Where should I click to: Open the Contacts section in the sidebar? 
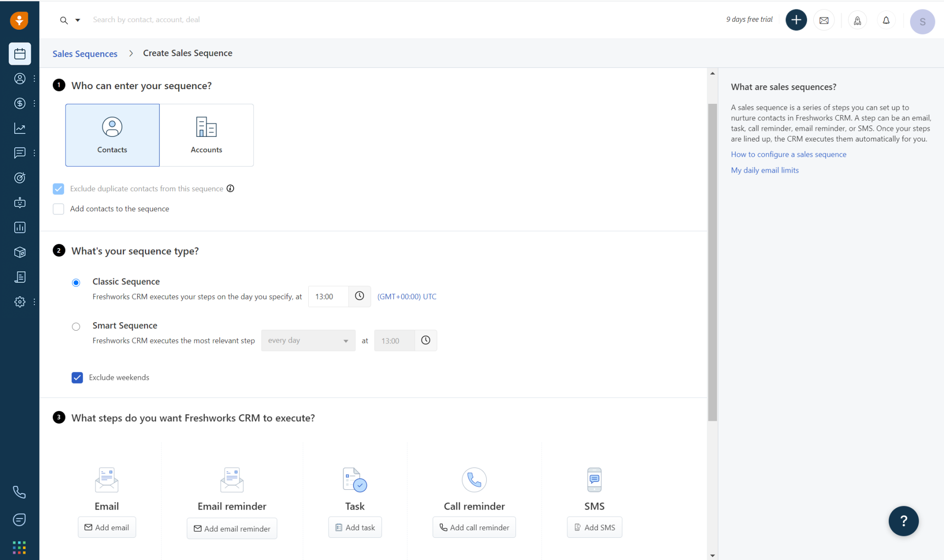(20, 79)
